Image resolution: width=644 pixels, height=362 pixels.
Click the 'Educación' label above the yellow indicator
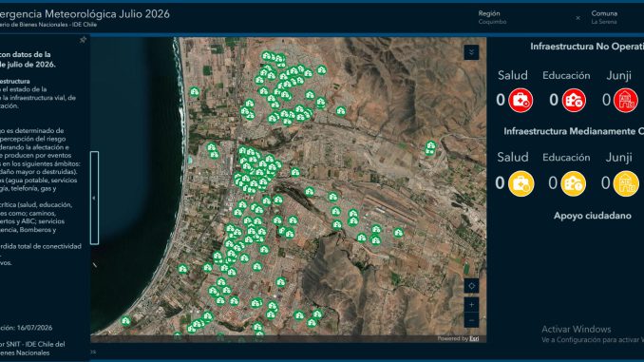pyautogui.click(x=566, y=158)
